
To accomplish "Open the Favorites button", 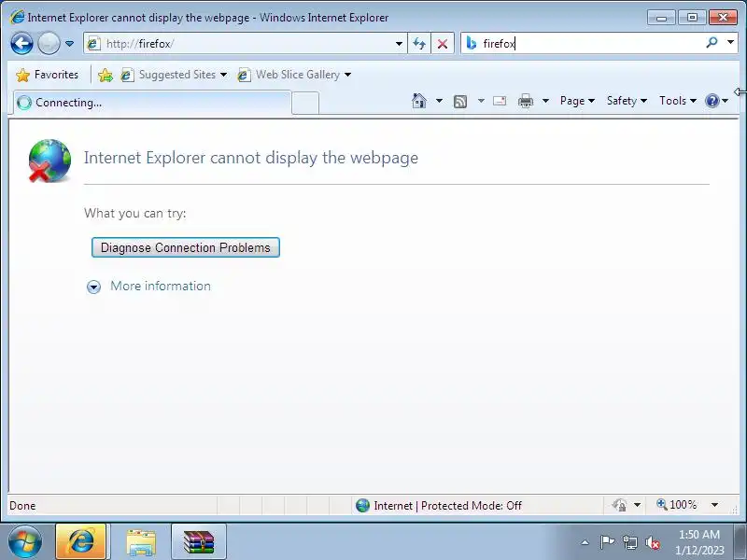I will [47, 75].
